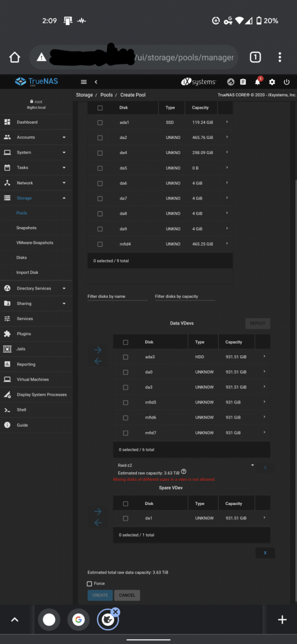Click the Filter disks by capacity field
This screenshot has height=644, width=297.
click(185, 296)
